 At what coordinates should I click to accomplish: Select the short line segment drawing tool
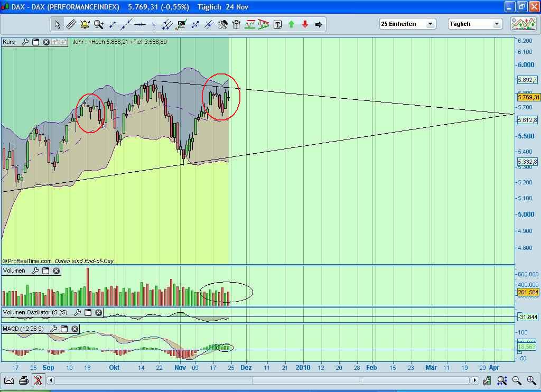click(x=113, y=24)
